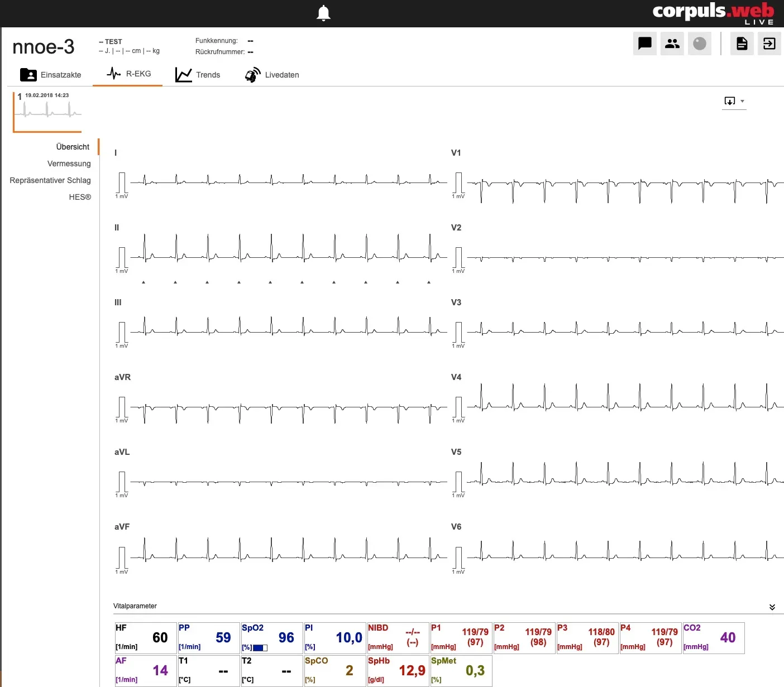Click the corpuls.web LIVE logo
The image size is (784, 687).
[713, 13]
